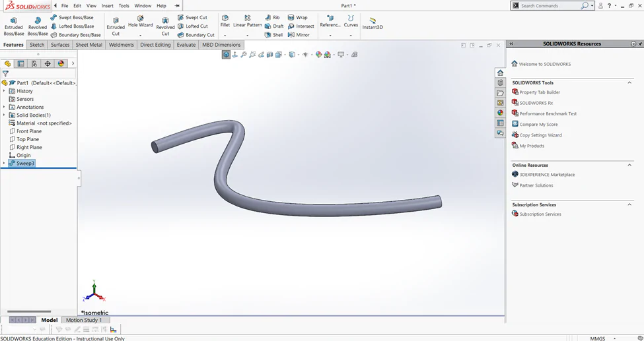Click the Apply Scene icon
This screenshot has height=341, width=644.
point(328,54)
